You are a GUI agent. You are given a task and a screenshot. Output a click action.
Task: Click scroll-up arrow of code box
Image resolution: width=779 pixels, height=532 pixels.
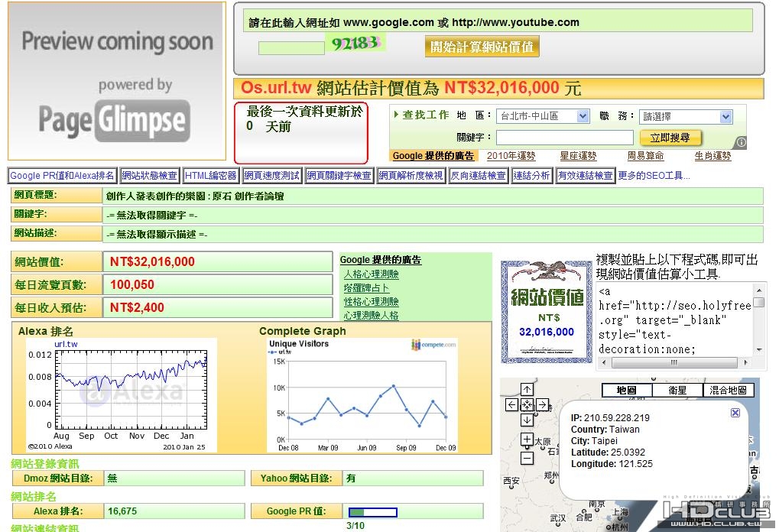coord(758,290)
